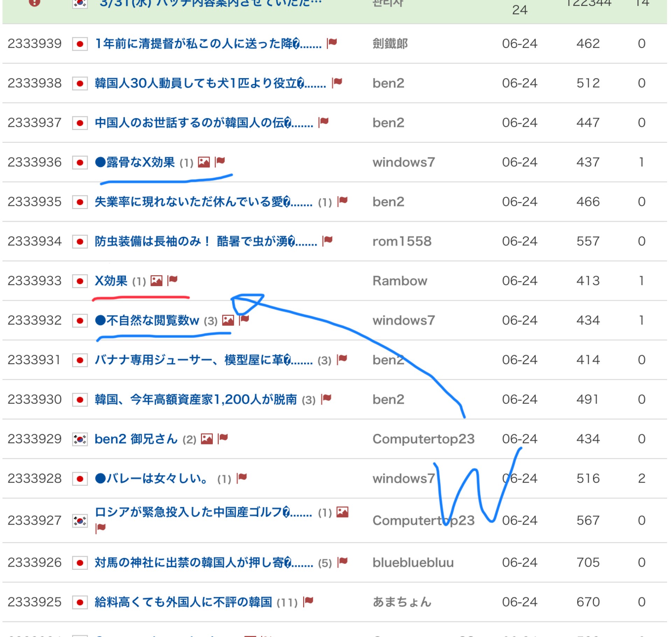Open post 給料高くても外国人に不評の韓国
Image resolution: width=672 pixels, height=637 pixels.
(x=183, y=603)
